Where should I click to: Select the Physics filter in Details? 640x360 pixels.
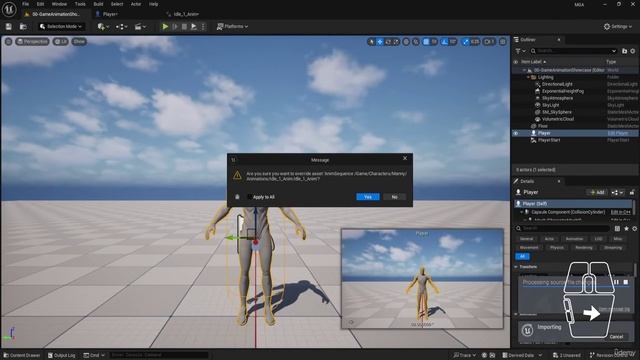tap(556, 247)
